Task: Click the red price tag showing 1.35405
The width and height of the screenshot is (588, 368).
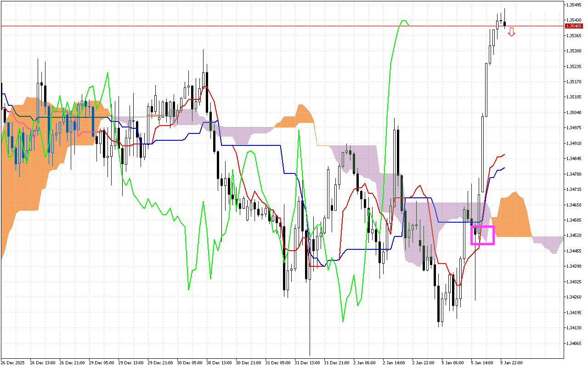Action: pos(575,26)
